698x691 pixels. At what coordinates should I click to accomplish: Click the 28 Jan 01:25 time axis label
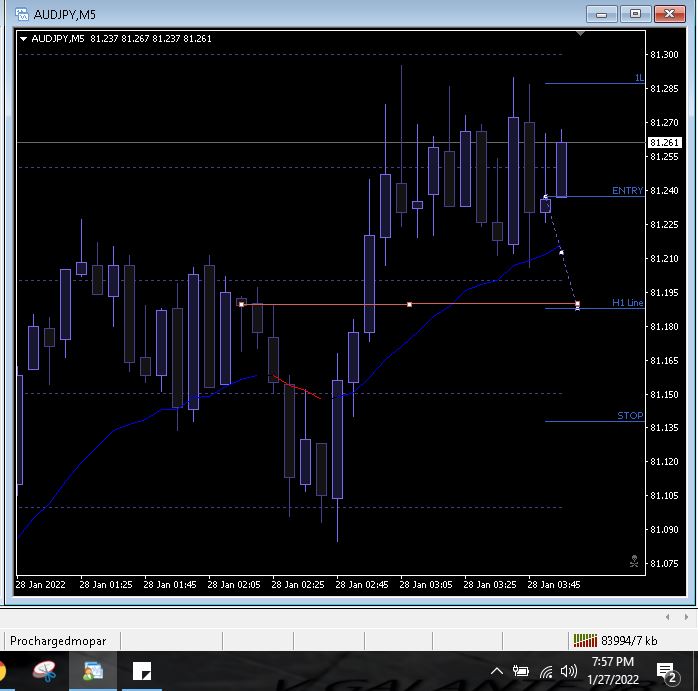(x=106, y=585)
